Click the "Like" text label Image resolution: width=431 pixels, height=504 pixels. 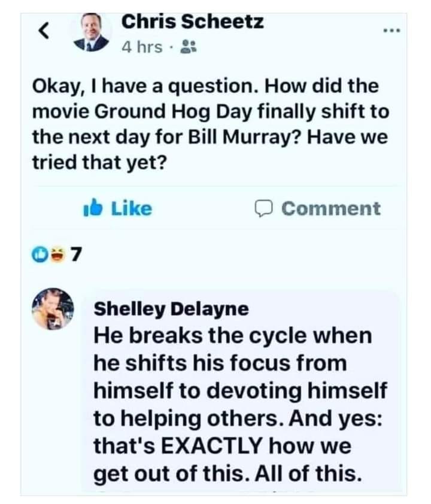click(132, 208)
